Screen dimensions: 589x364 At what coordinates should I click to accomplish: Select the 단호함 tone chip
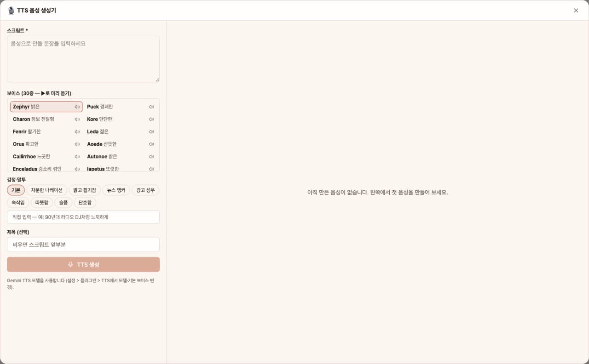85,203
